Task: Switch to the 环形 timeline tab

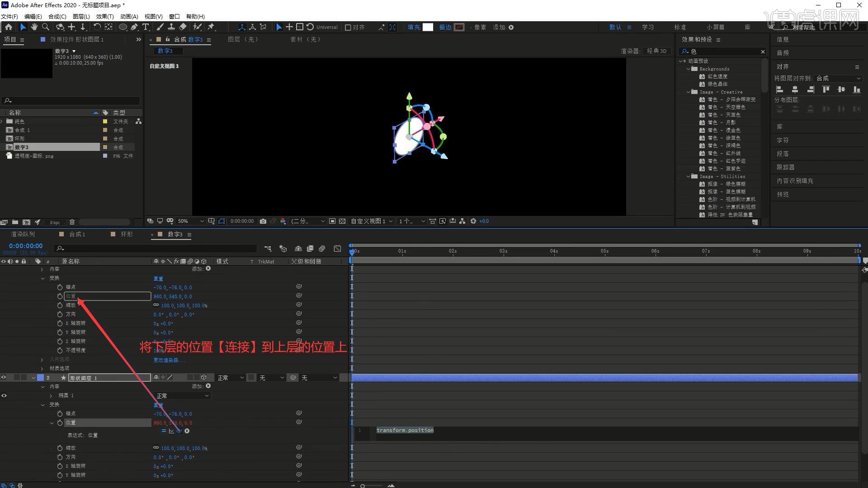Action: pyautogui.click(x=127, y=235)
